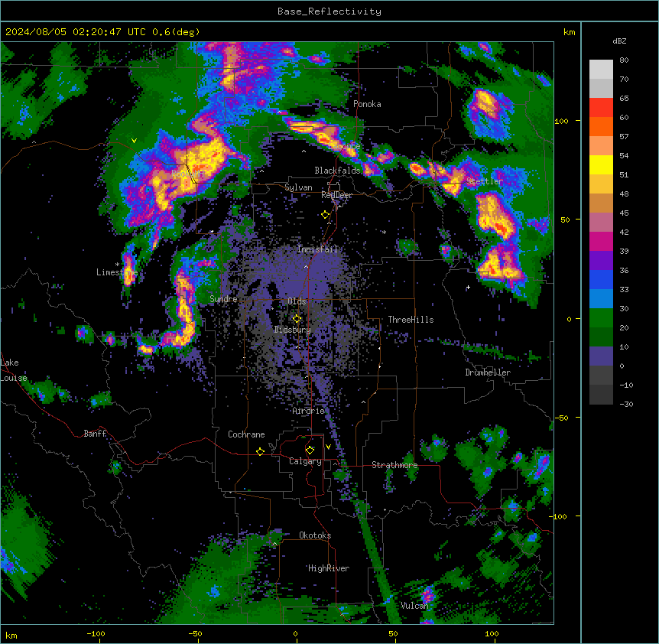Select the slate purple 10 dBZ legend swatch

point(601,356)
